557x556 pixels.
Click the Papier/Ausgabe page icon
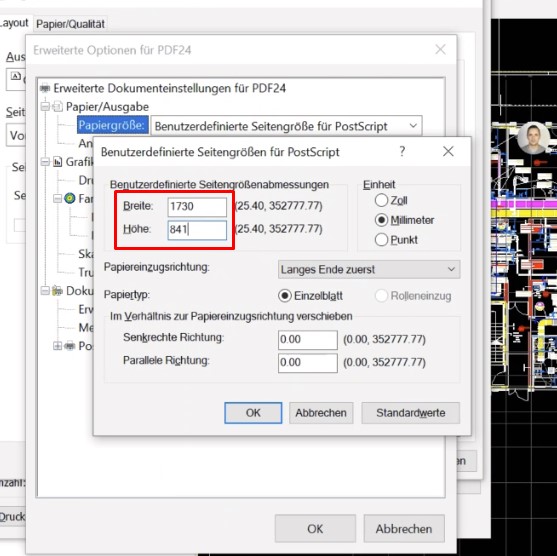tap(58, 106)
